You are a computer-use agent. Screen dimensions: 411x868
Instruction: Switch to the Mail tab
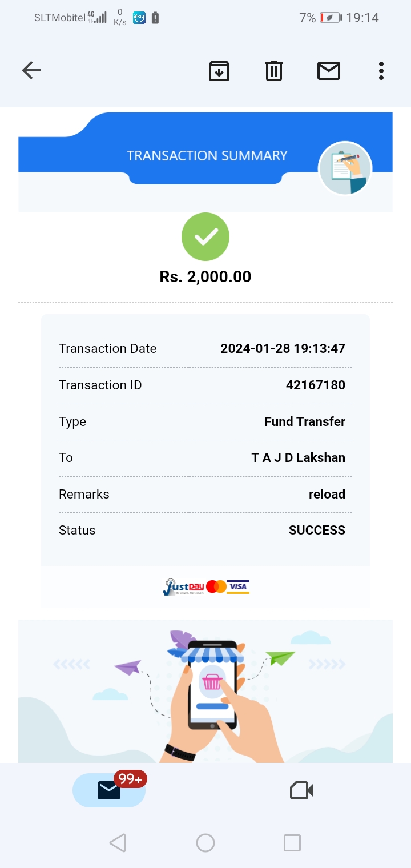point(109,790)
